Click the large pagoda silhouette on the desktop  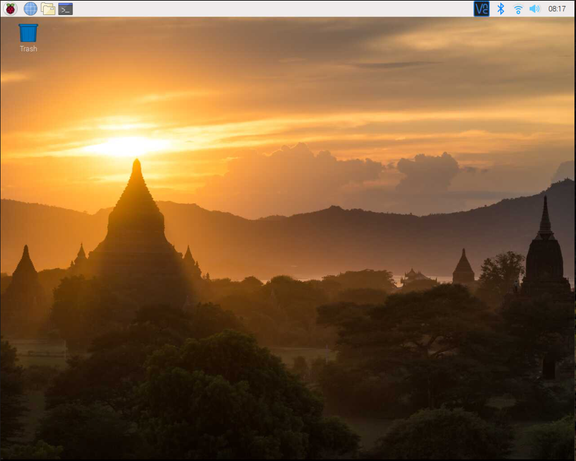click(136, 228)
